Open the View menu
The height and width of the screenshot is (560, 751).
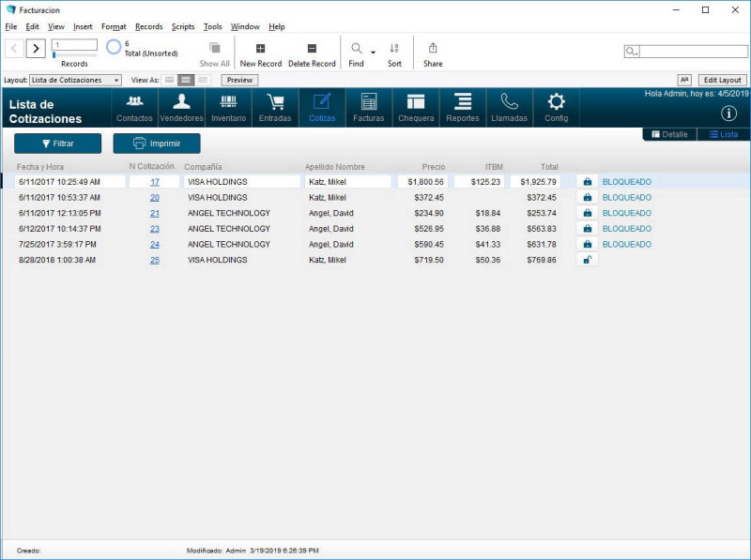56,27
